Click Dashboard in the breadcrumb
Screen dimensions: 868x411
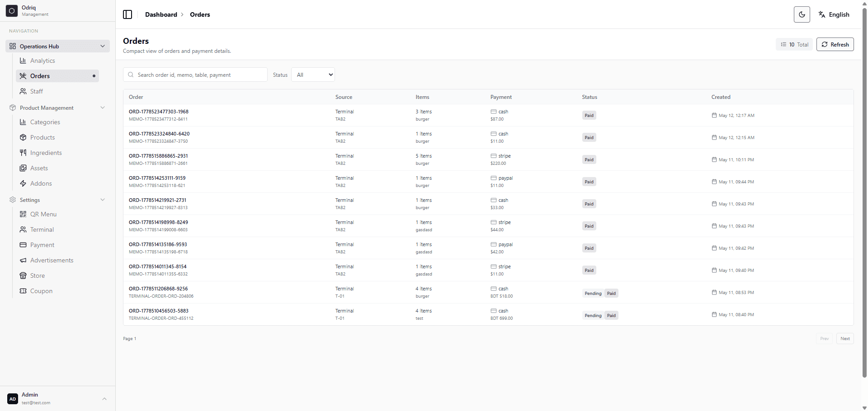[161, 14]
